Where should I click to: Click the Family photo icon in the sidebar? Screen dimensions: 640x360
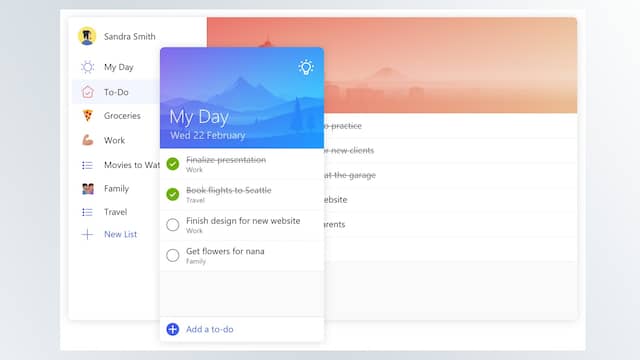pos(88,189)
